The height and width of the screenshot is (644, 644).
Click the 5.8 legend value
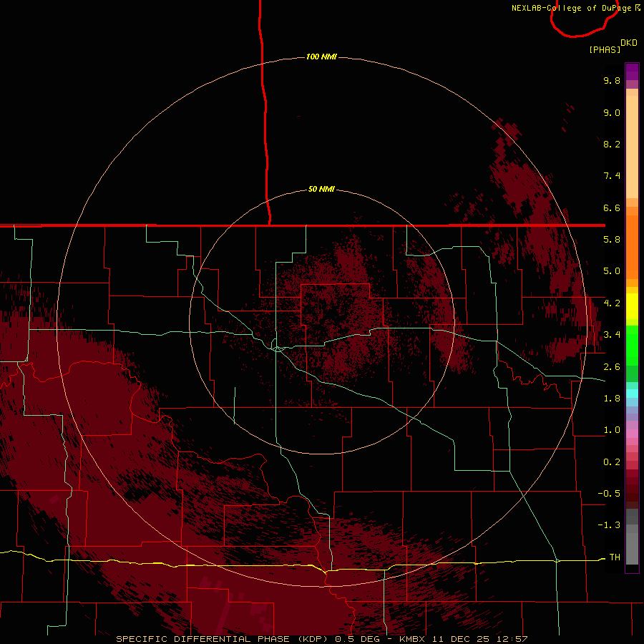[612, 240]
